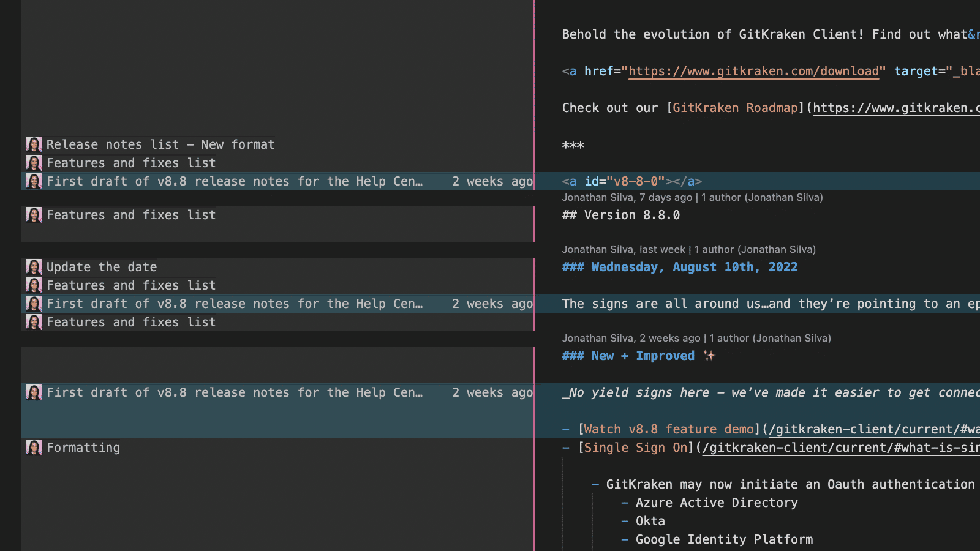Viewport: 980px width, 551px height.
Task: Click avatar on Features and fixes row under "Update the date"
Action: point(34,285)
